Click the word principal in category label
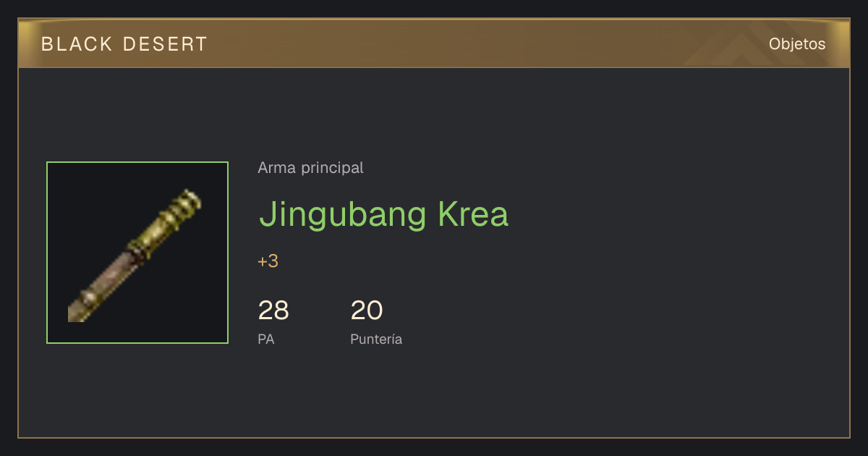The image size is (868, 456). click(332, 169)
